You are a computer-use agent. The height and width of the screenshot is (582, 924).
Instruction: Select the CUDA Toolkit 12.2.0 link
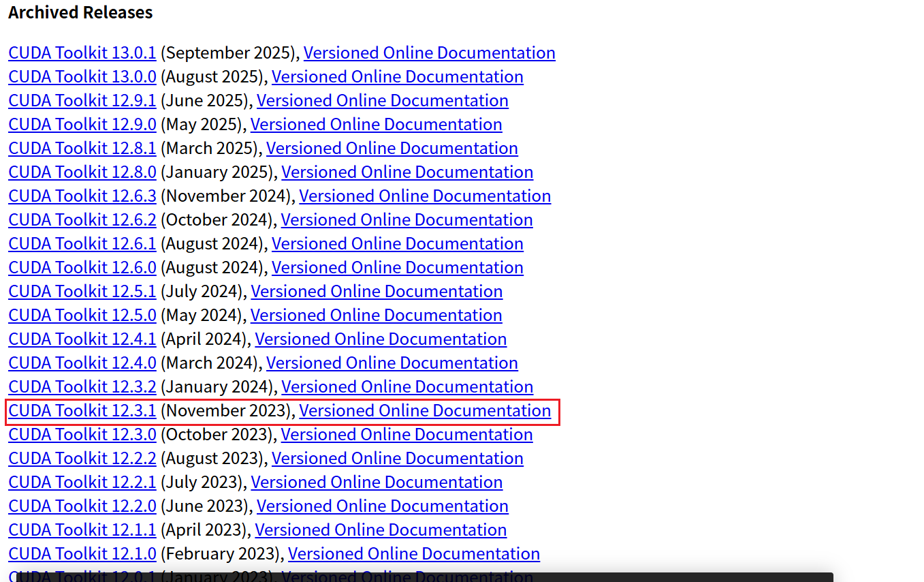pos(82,506)
